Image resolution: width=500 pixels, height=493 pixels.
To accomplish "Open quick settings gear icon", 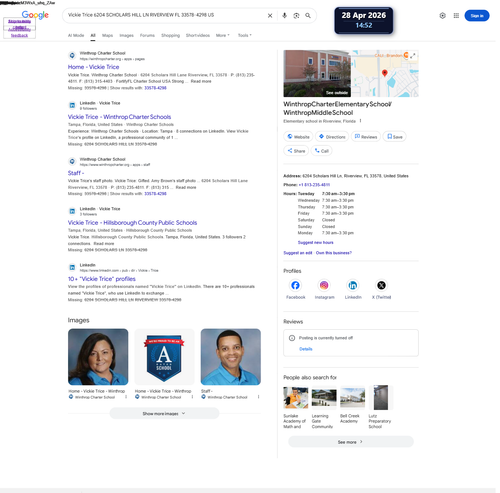I will pos(442,16).
